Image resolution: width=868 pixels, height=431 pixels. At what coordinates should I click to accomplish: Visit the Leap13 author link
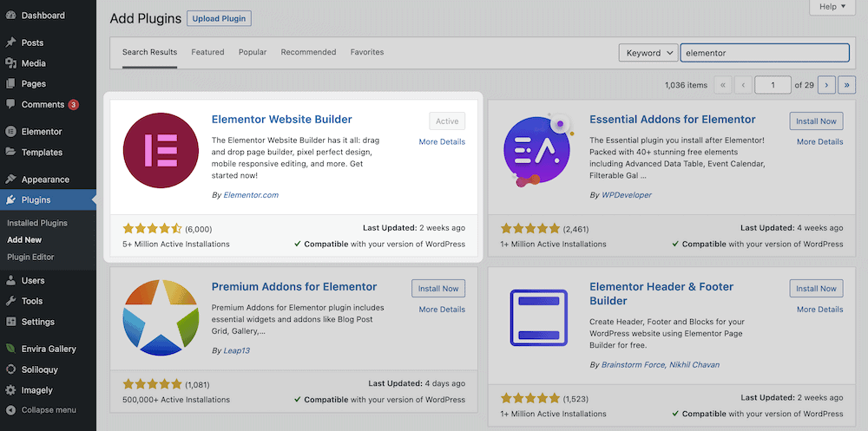coord(236,350)
